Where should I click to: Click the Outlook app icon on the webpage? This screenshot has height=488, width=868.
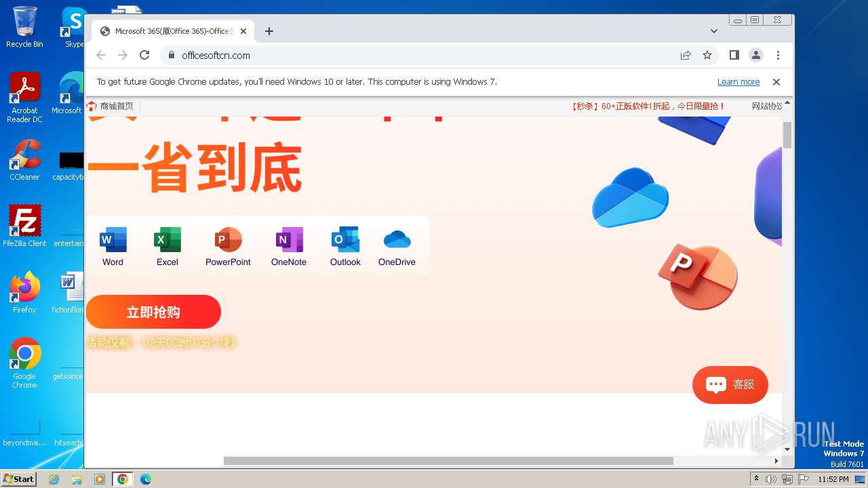(345, 240)
